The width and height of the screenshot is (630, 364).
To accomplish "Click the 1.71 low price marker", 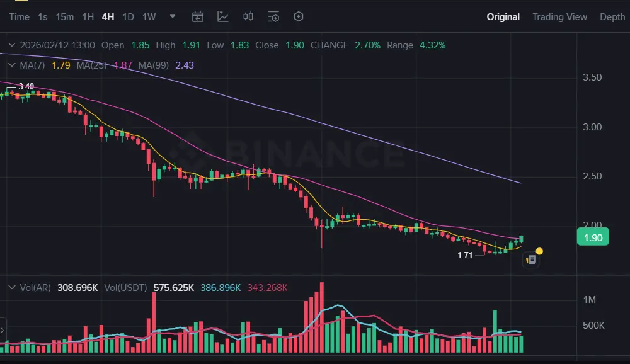I will click(465, 255).
